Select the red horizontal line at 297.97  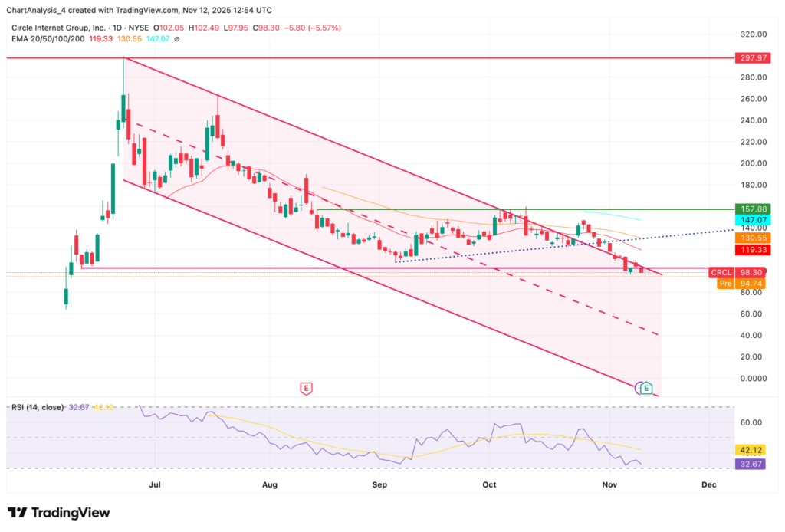click(x=383, y=57)
